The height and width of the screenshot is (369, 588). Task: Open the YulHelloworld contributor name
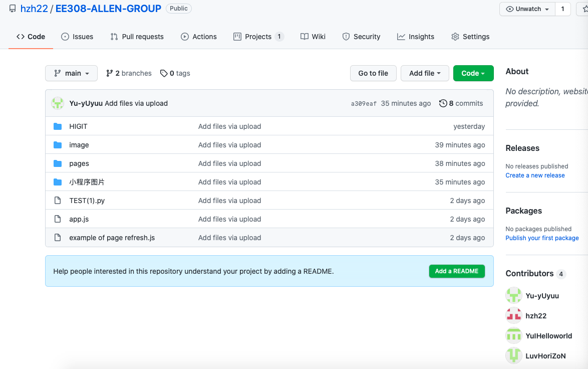[x=548, y=336]
